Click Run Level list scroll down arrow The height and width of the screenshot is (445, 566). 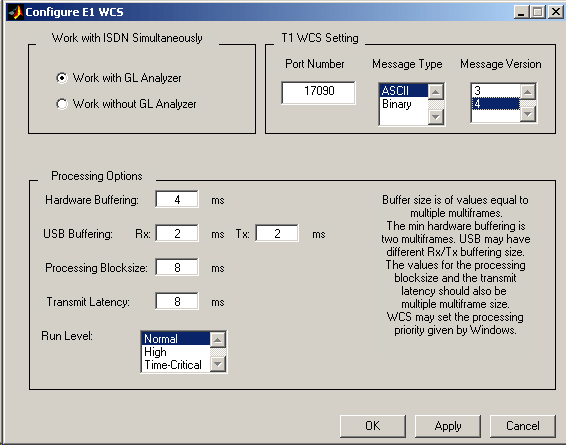point(218,364)
